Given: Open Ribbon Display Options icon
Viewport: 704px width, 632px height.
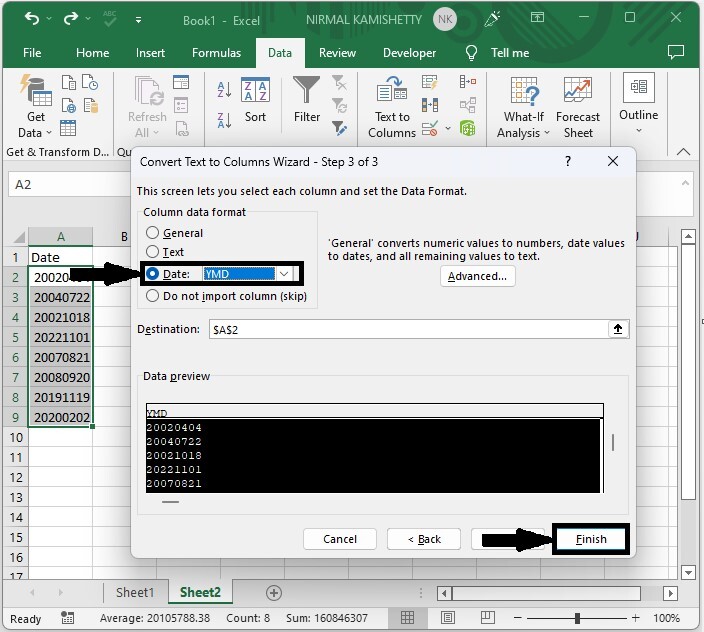Looking at the screenshot, I should point(537,18).
